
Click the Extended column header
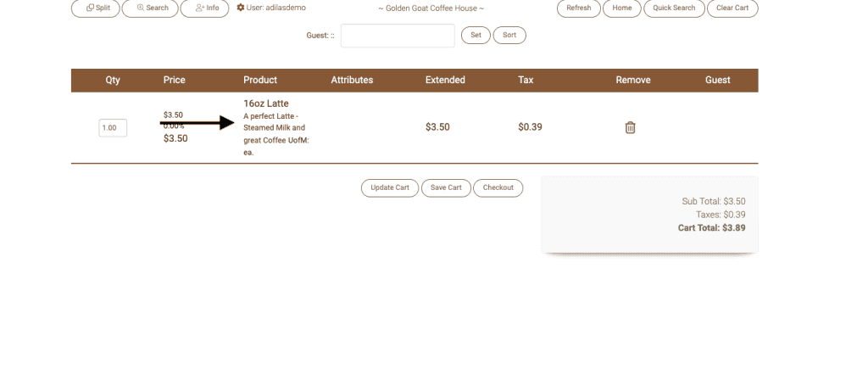point(445,80)
